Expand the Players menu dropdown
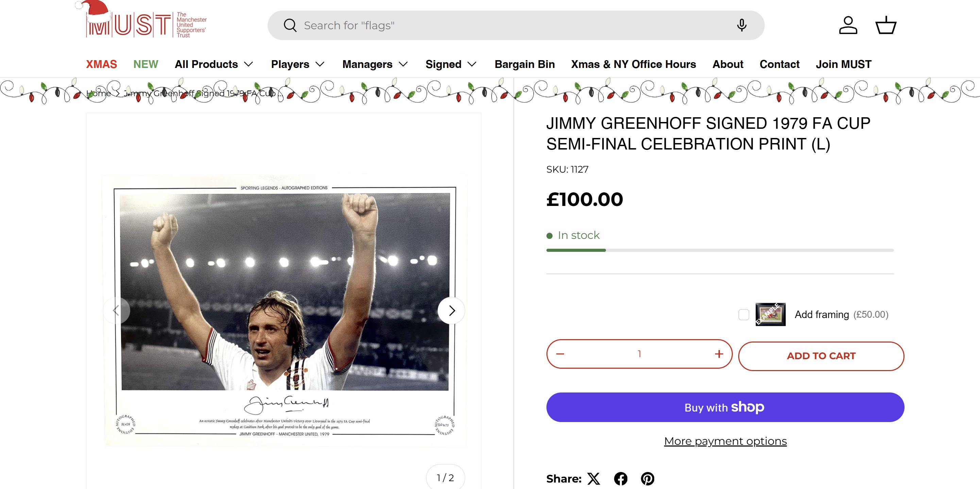The height and width of the screenshot is (489, 980). [x=298, y=64]
